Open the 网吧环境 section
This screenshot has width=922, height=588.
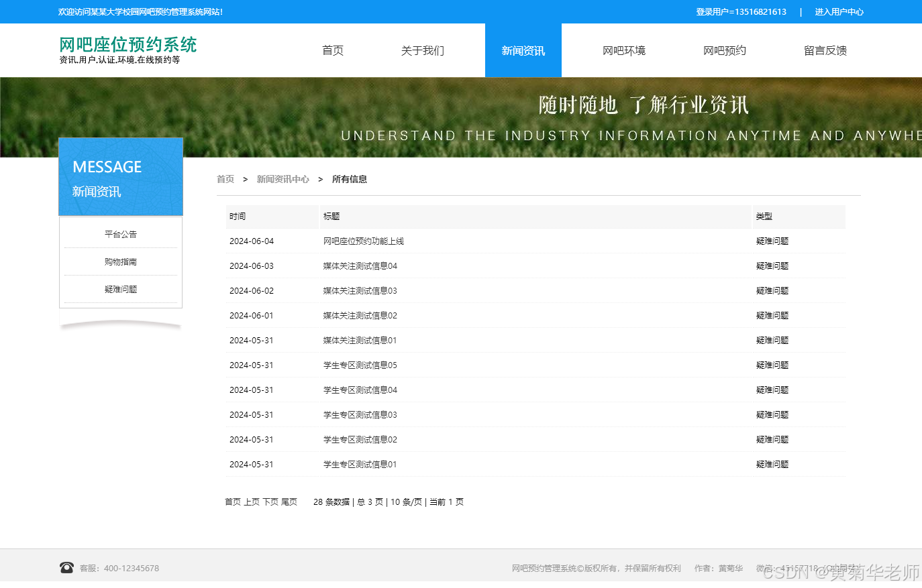point(624,50)
